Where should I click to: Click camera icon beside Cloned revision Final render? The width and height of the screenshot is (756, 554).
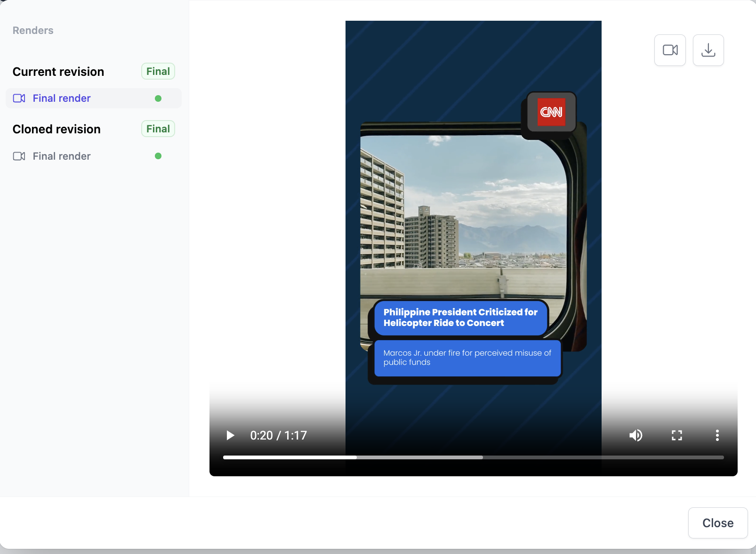pyautogui.click(x=19, y=156)
